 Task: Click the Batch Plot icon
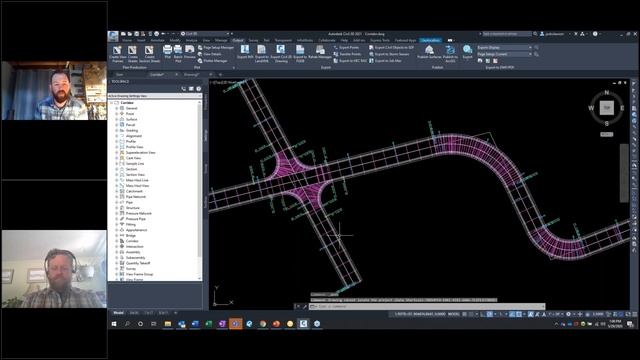(178, 53)
